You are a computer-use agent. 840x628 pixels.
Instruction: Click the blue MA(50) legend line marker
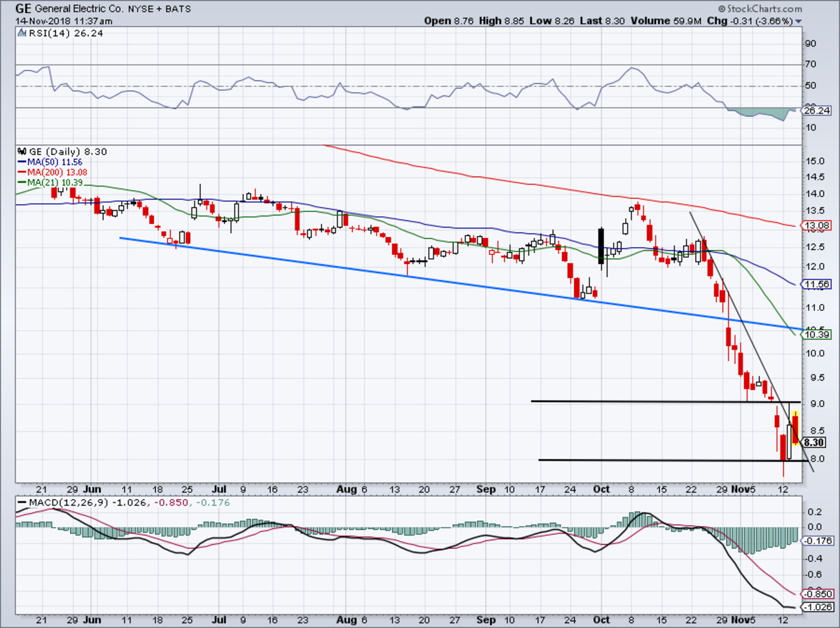[x=20, y=162]
